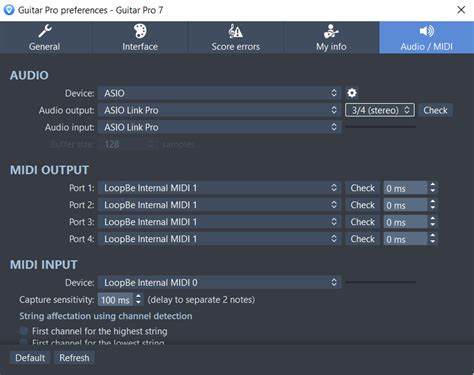The height and width of the screenshot is (375, 474).
Task: Click Port 2 latency 0 ms field
Action: coord(405,205)
